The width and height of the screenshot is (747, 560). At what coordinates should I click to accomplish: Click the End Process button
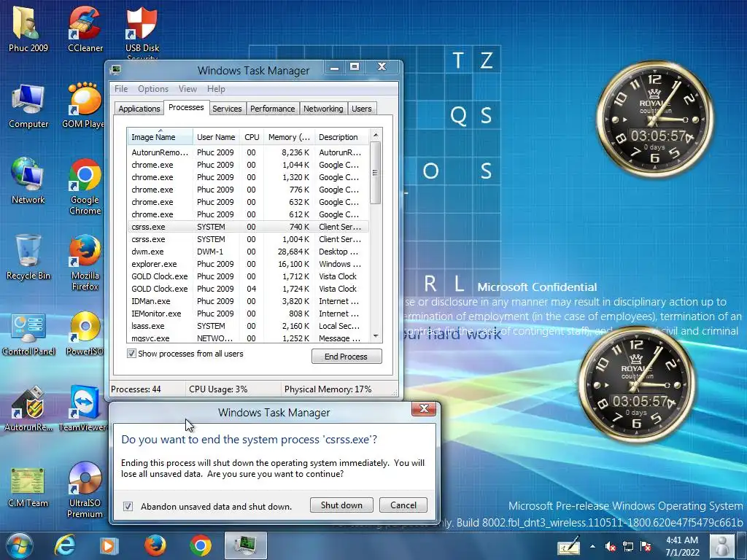click(347, 357)
